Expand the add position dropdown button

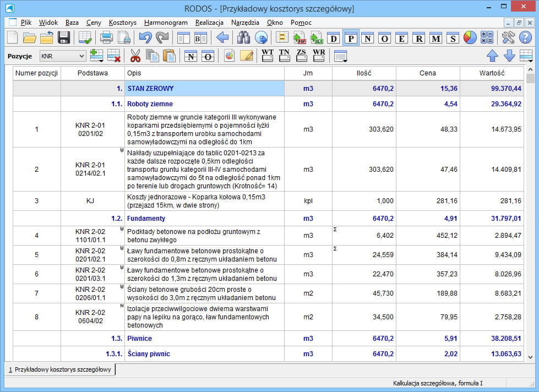(101, 61)
